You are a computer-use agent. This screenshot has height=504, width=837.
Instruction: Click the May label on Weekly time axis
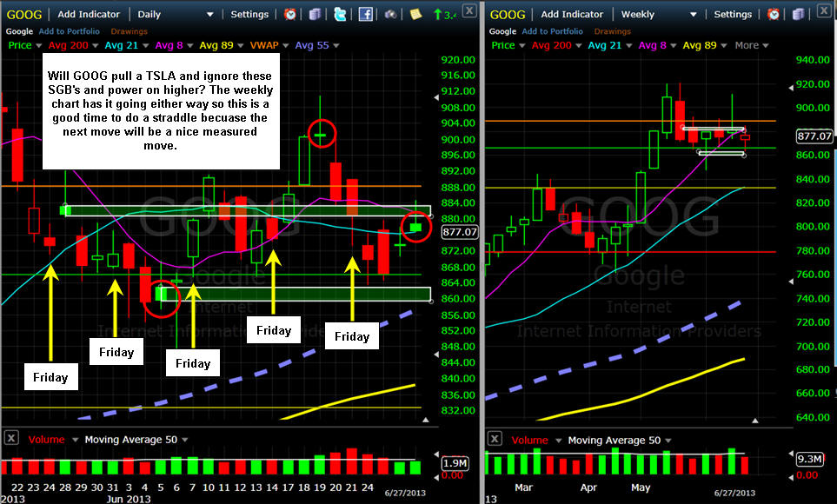click(641, 487)
